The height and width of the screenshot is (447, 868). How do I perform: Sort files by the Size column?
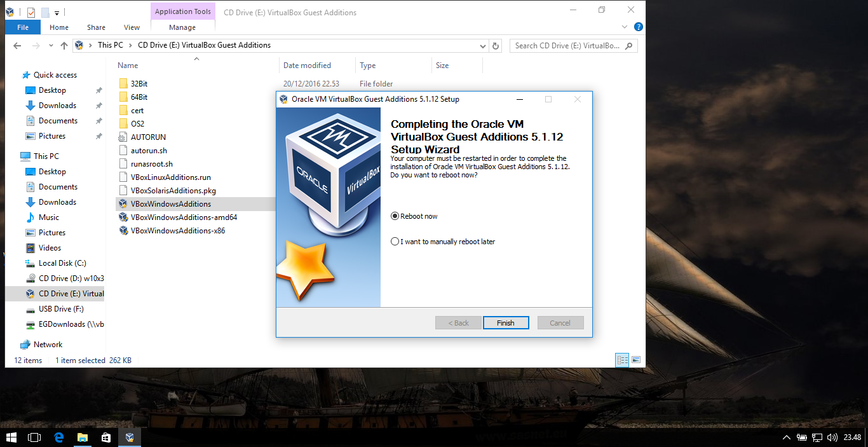tap(442, 65)
